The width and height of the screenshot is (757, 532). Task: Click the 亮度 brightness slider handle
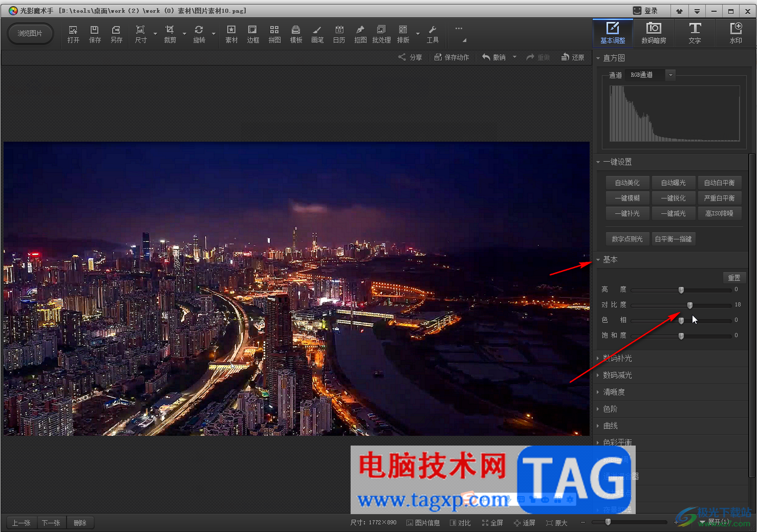[x=681, y=290]
